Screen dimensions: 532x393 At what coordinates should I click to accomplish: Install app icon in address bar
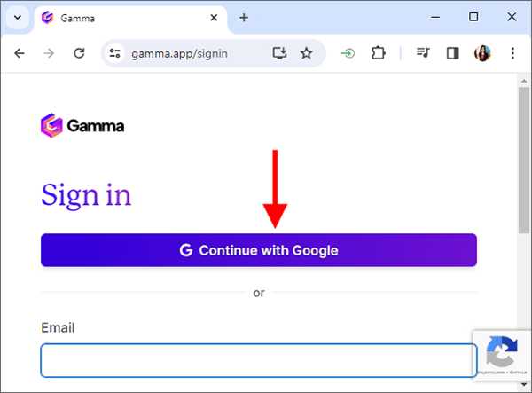279,53
